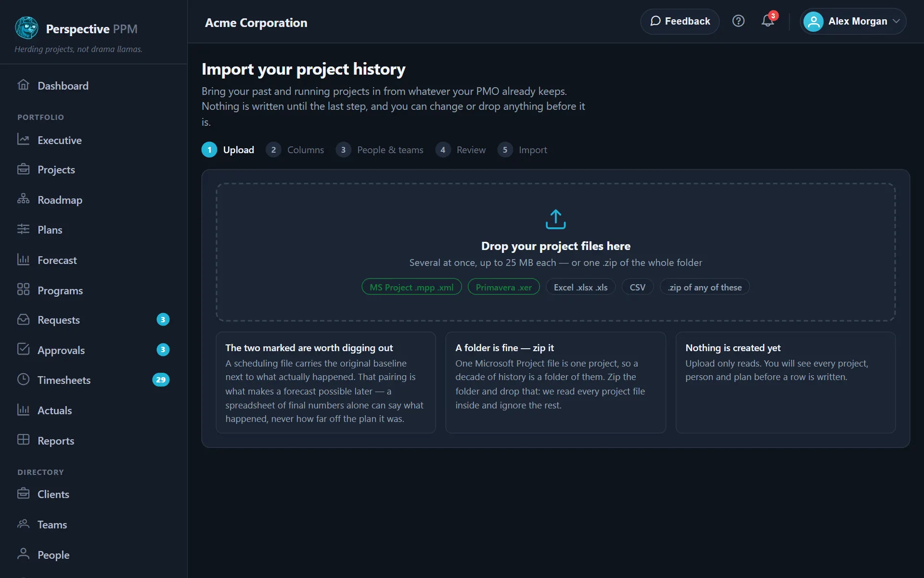Viewport: 924px width, 578px height.
Task: Click the Approvals checkmark icon
Action: point(23,349)
